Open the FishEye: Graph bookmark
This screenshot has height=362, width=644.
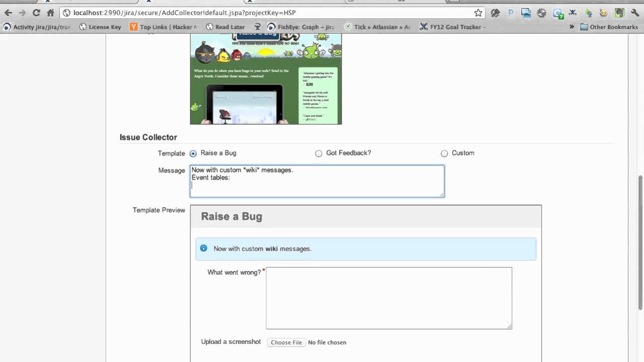point(301,27)
